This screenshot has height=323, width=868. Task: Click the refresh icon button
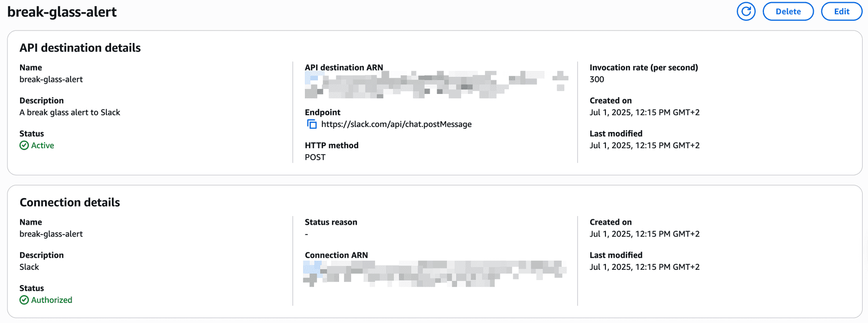point(746,11)
